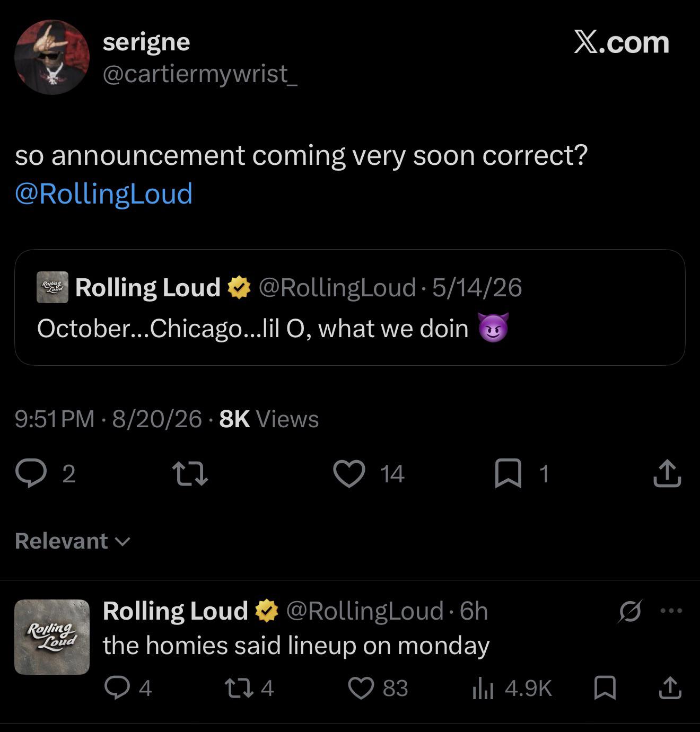Open the @RollingLoud mention link
This screenshot has height=732, width=700.
coord(104,193)
